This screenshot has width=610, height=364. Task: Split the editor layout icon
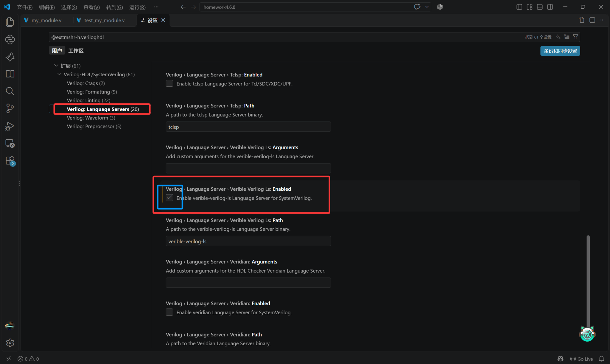click(592, 20)
